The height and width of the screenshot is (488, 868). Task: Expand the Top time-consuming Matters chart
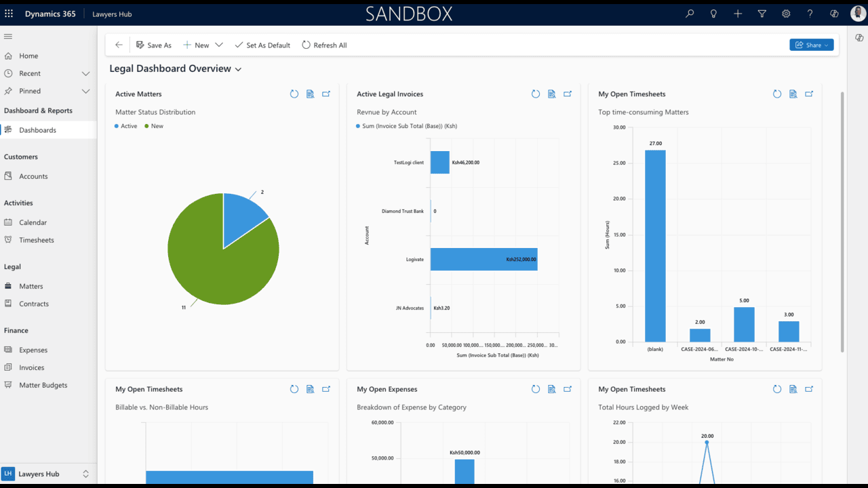pos(809,94)
